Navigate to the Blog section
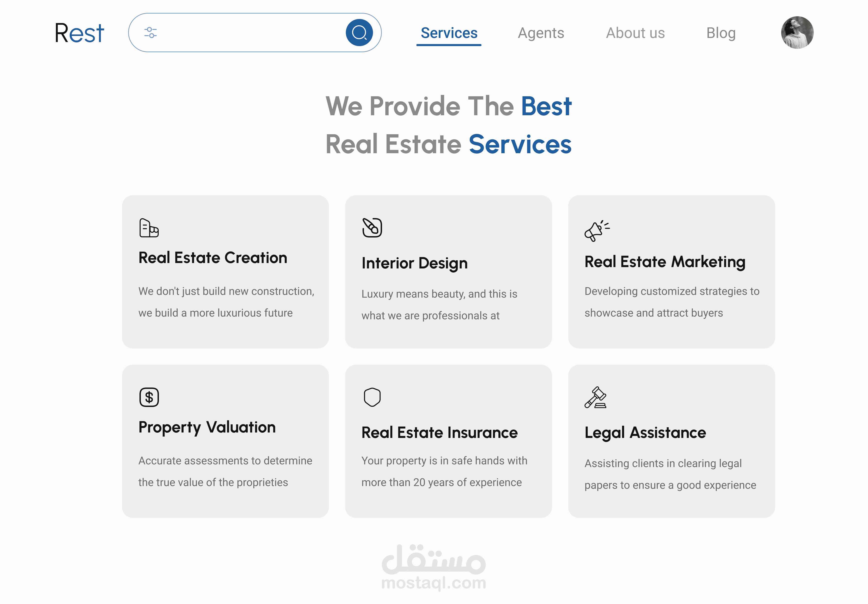This screenshot has height=604, width=868. [x=721, y=33]
